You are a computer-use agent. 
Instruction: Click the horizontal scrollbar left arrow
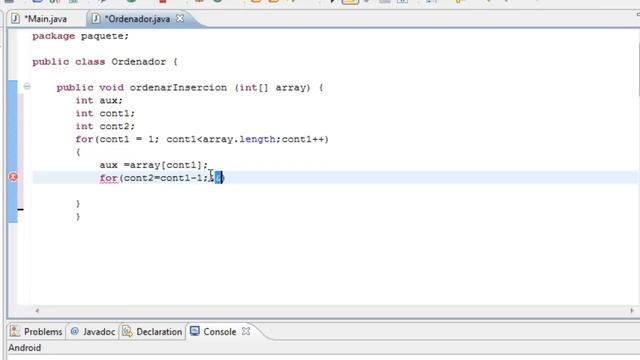coord(37,311)
